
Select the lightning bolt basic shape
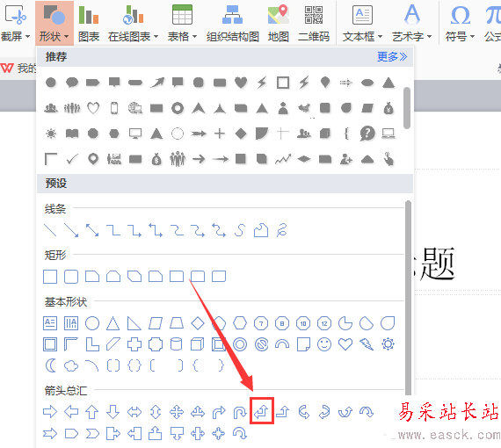367,344
